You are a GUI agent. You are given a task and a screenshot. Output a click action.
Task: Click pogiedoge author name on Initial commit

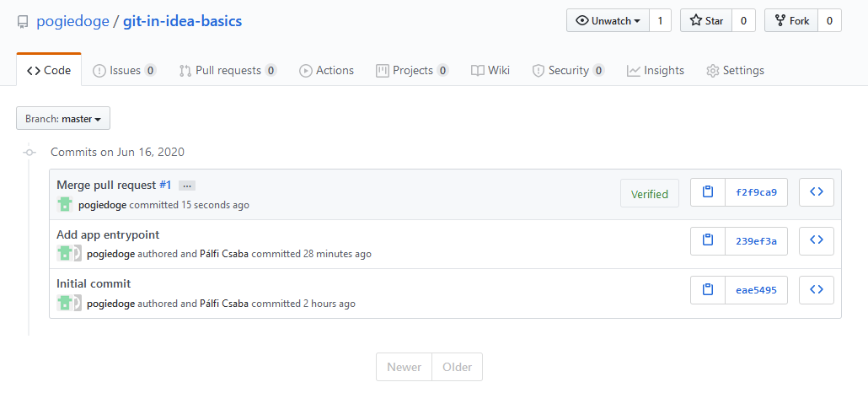coord(110,304)
